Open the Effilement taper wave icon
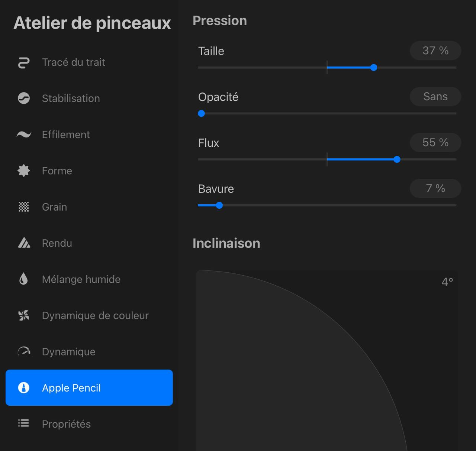 24,134
